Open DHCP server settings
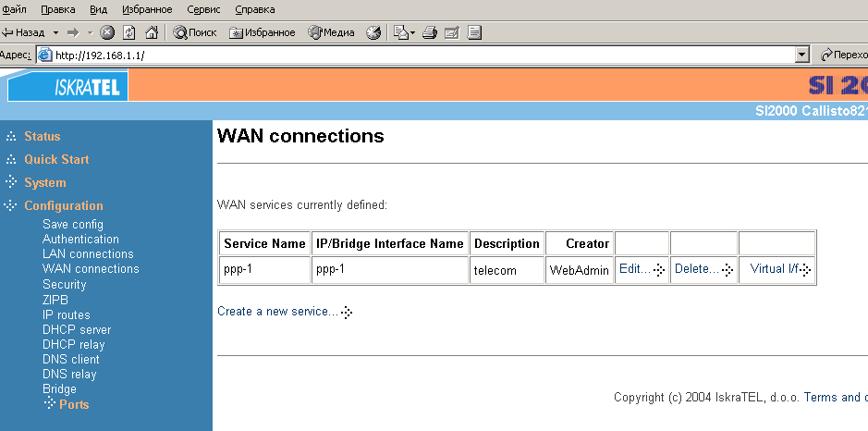This screenshot has width=868, height=431. 77,329
